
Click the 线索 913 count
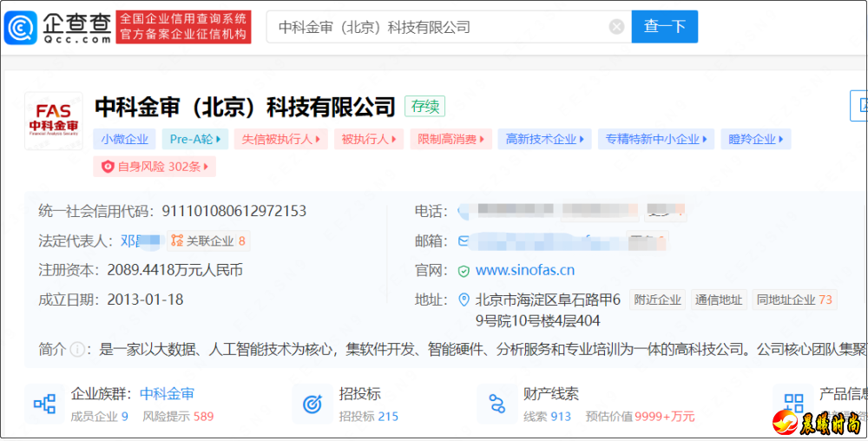(x=547, y=417)
